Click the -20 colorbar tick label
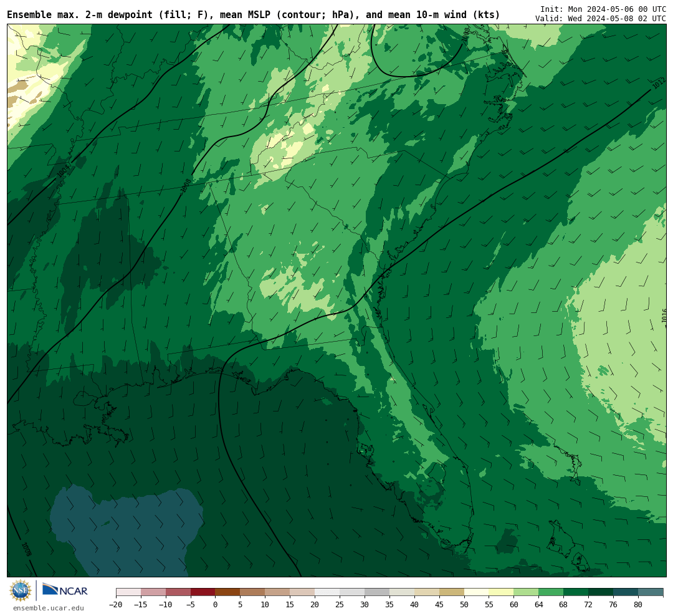This screenshot has height=616, width=673. click(116, 605)
